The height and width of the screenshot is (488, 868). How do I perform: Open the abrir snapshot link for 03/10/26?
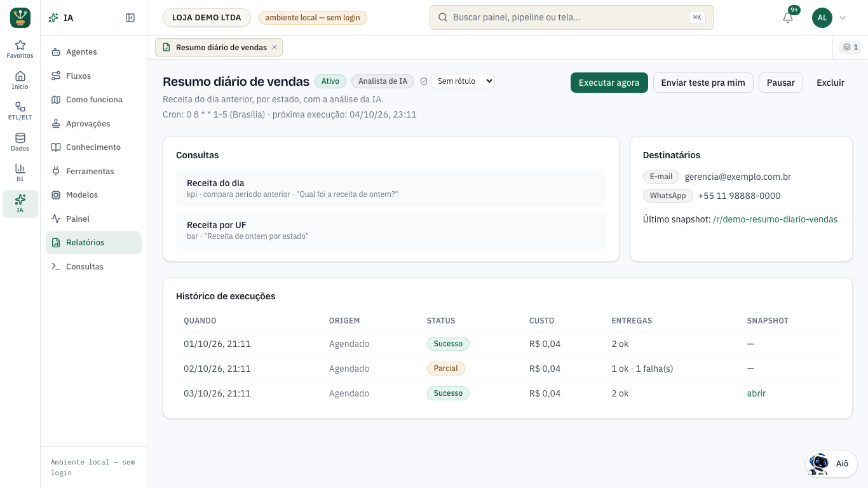point(756,393)
